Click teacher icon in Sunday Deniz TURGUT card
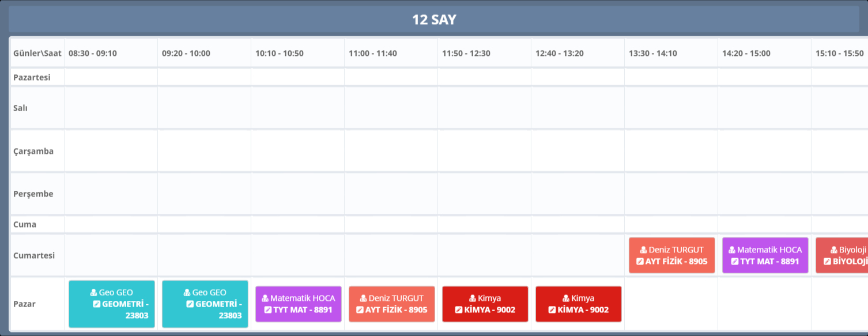Screen dimensions: 868x336 [363, 299]
